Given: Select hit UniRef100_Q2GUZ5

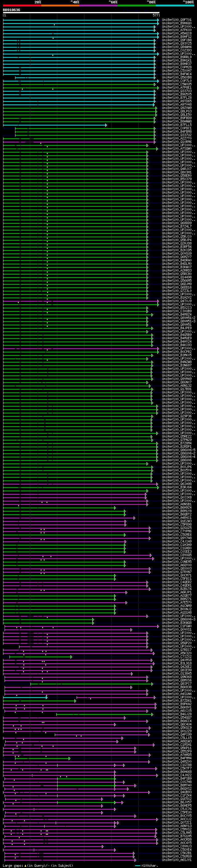Looking at the screenshot, I should click(x=177, y=528).
